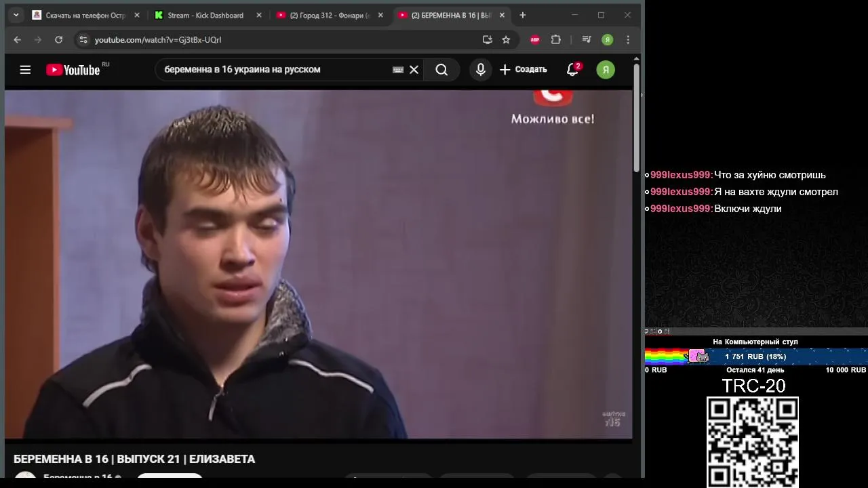Click the video player to pause

pos(319,264)
